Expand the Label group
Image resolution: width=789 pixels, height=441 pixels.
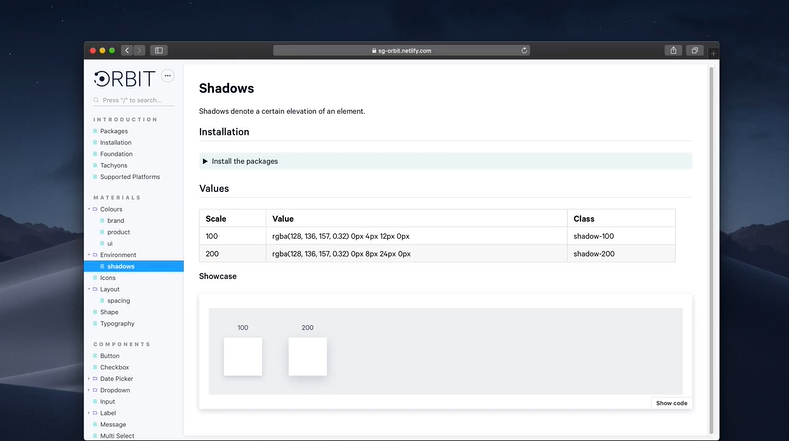89,413
